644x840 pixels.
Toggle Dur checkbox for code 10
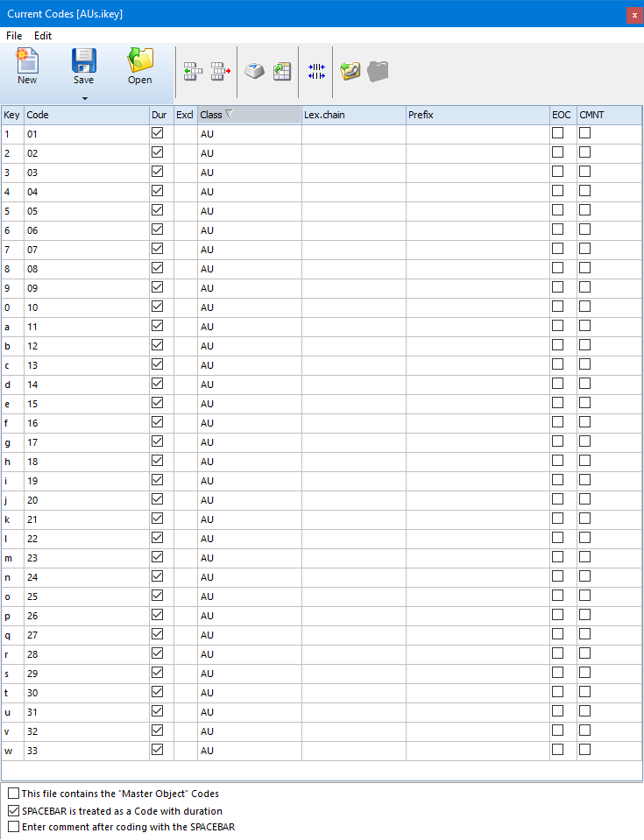(158, 307)
